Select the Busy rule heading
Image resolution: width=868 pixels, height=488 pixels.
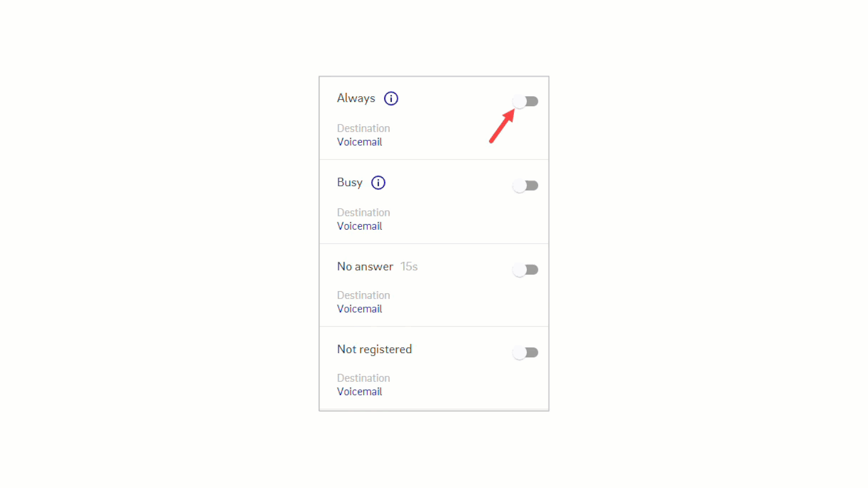coord(349,183)
